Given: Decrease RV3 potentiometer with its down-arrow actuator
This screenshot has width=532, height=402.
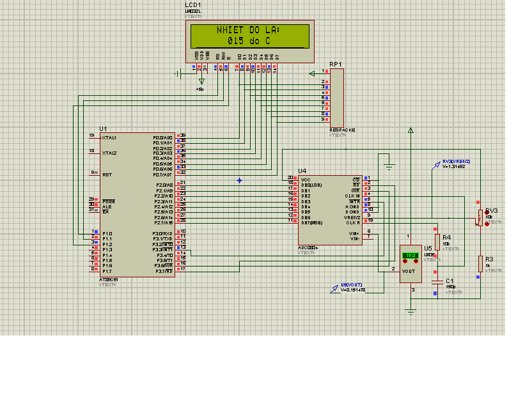Looking at the screenshot, I should pyautogui.click(x=487, y=224).
